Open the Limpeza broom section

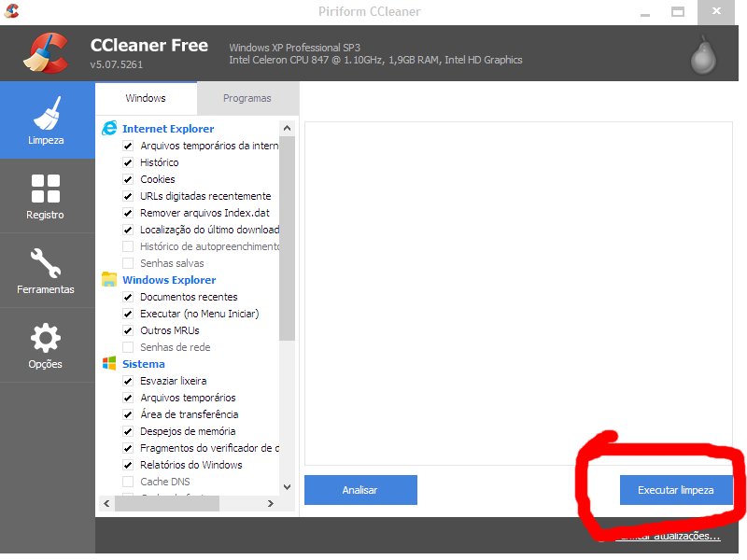point(47,119)
